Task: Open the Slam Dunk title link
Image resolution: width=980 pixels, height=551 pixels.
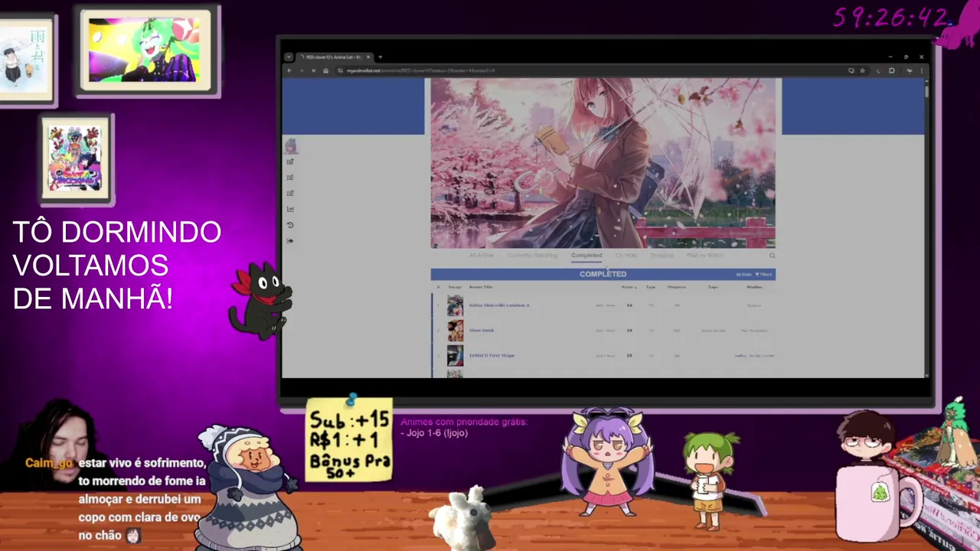Action: 482,330
